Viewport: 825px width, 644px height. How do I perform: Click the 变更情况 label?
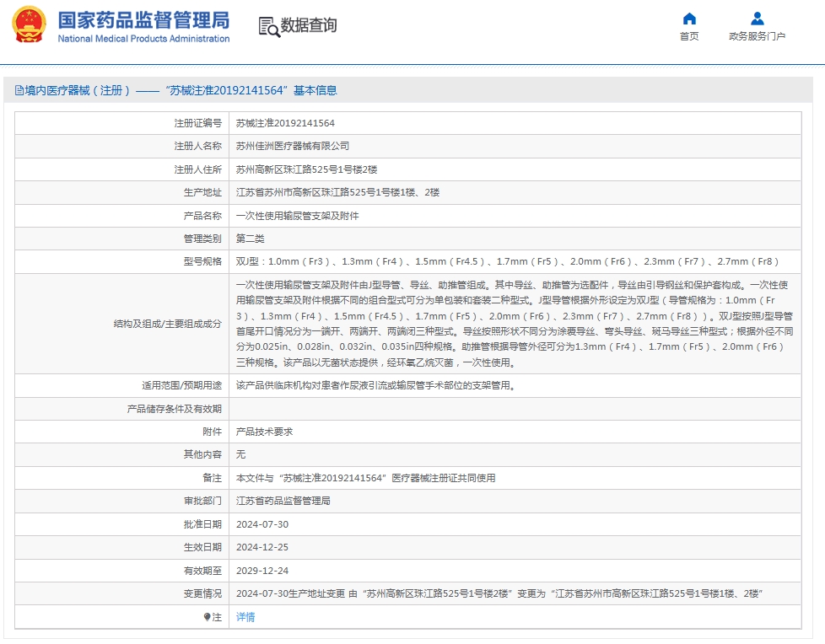(202, 593)
